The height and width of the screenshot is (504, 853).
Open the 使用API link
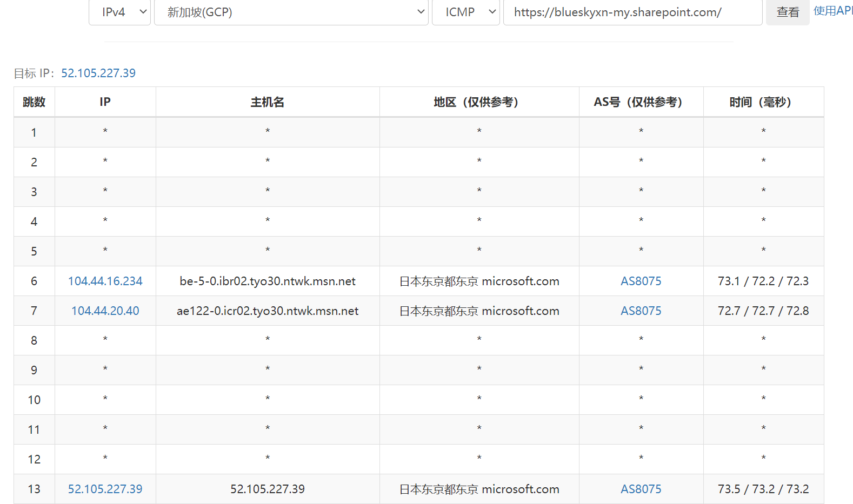point(832,11)
